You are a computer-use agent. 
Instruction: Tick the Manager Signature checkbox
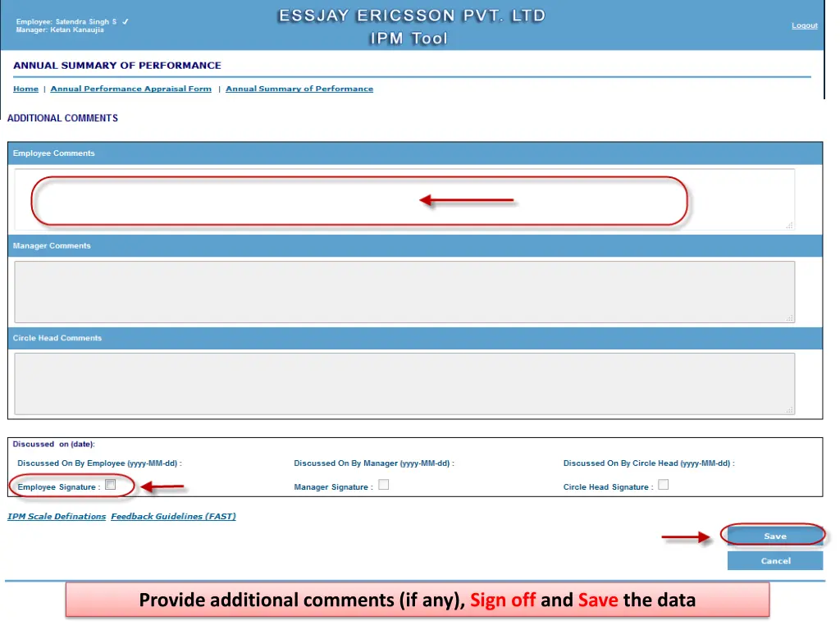coord(384,485)
